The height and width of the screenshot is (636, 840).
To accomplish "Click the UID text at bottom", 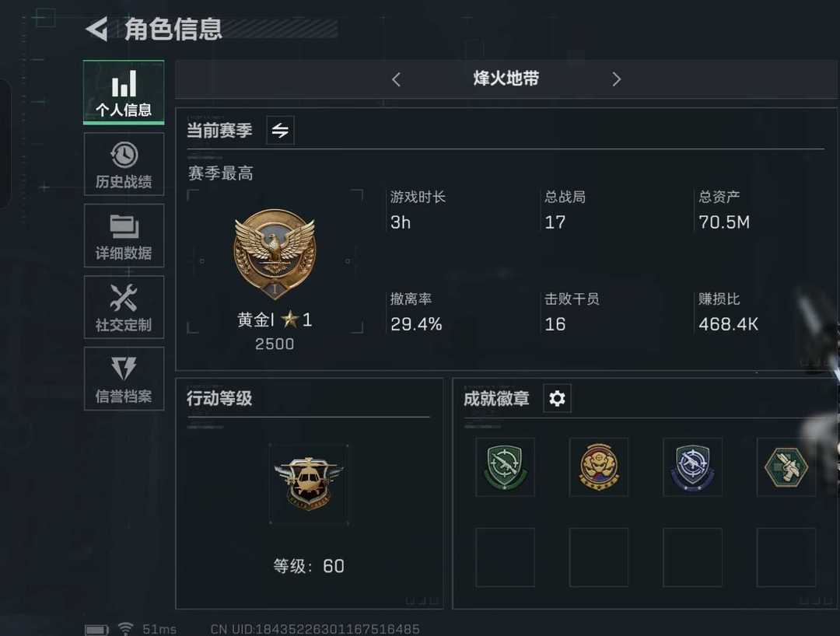I will click(315, 629).
